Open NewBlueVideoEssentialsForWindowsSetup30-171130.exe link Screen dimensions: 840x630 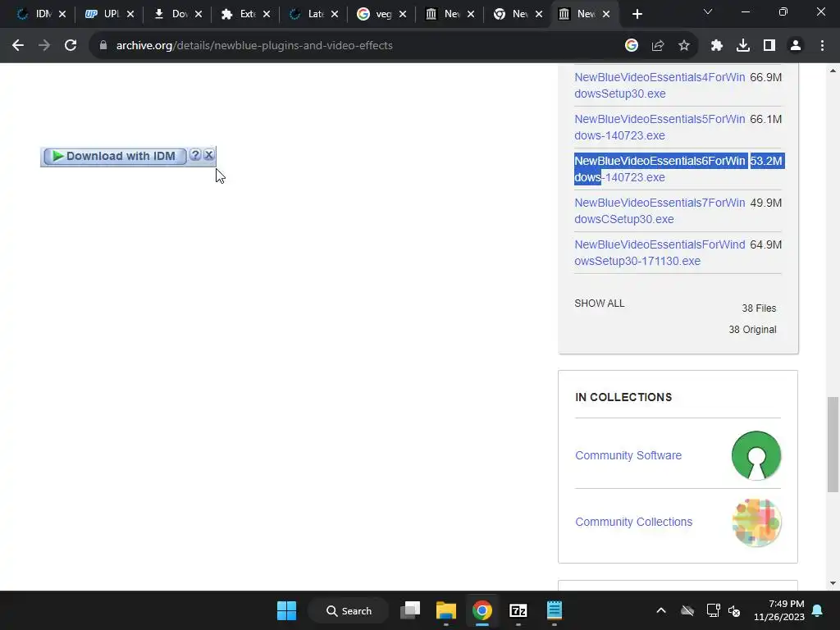660,253
